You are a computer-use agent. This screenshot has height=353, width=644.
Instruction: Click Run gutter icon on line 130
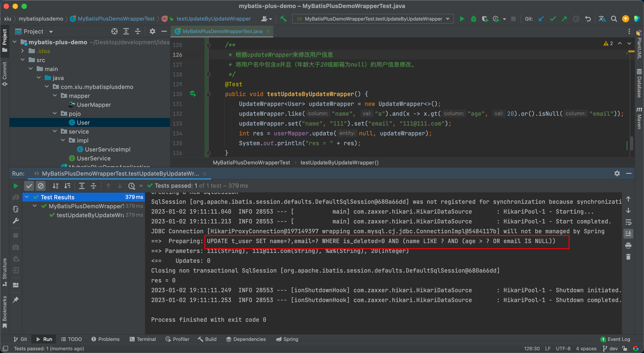[x=193, y=94]
